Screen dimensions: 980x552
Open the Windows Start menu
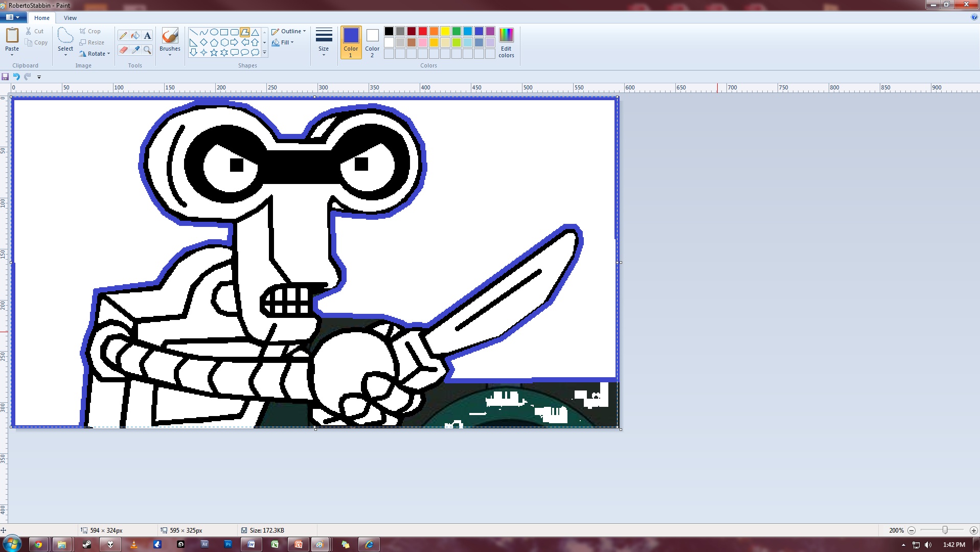point(12,544)
